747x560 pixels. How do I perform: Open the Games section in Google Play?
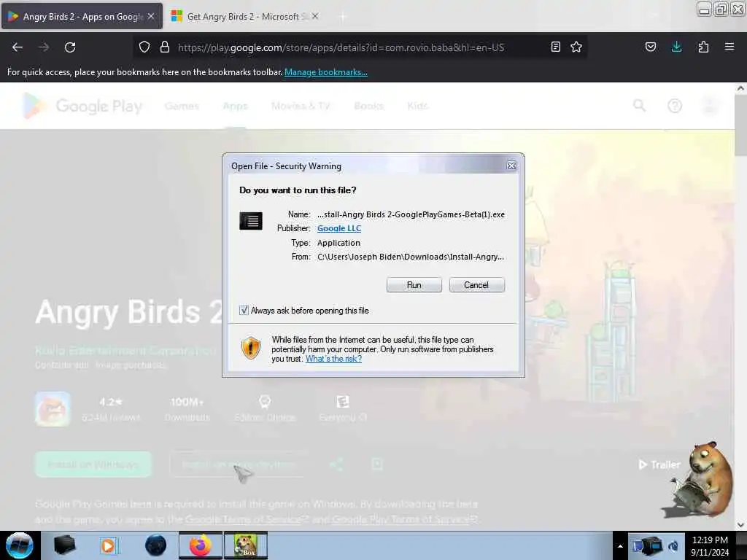click(182, 106)
